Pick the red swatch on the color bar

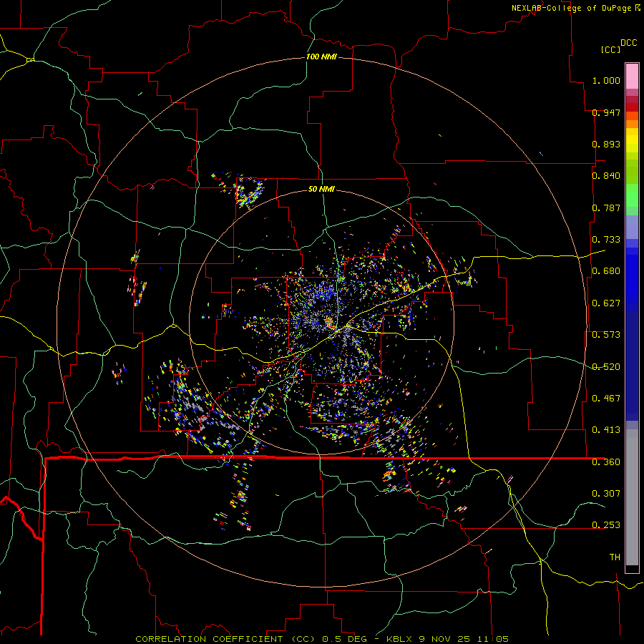click(x=632, y=107)
